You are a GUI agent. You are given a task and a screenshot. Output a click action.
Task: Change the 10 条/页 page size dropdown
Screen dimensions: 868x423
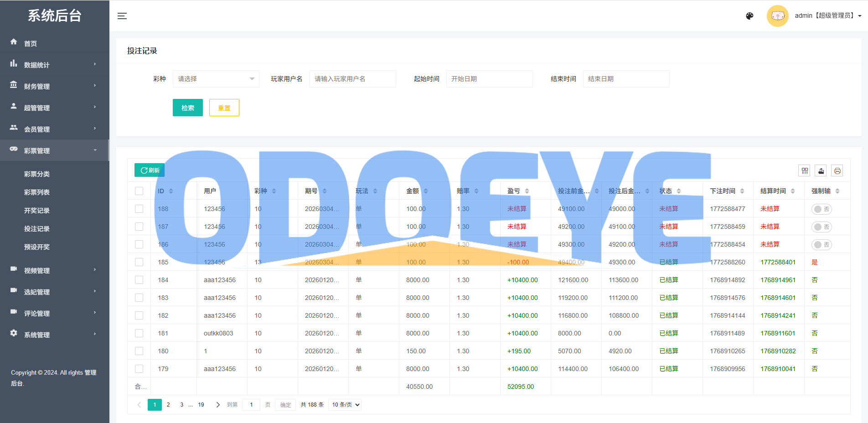click(x=345, y=405)
